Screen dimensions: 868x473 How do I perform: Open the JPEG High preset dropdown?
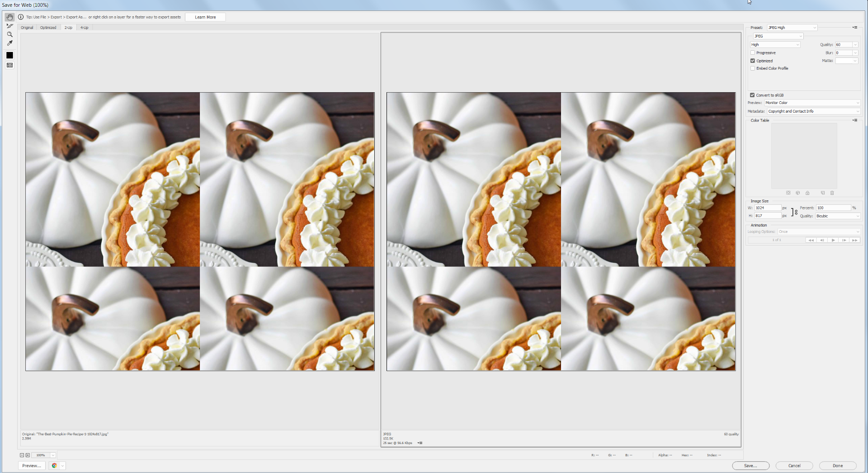[x=792, y=28]
